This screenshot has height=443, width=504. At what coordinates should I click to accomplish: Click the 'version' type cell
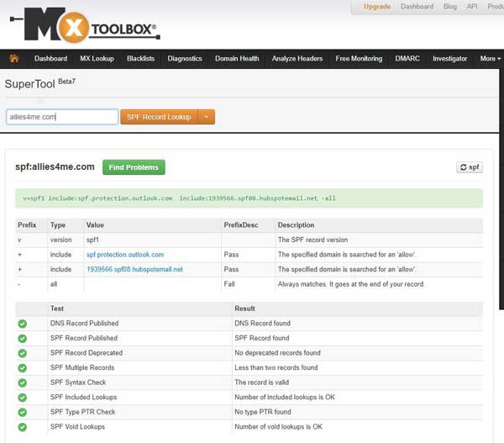click(x=60, y=240)
